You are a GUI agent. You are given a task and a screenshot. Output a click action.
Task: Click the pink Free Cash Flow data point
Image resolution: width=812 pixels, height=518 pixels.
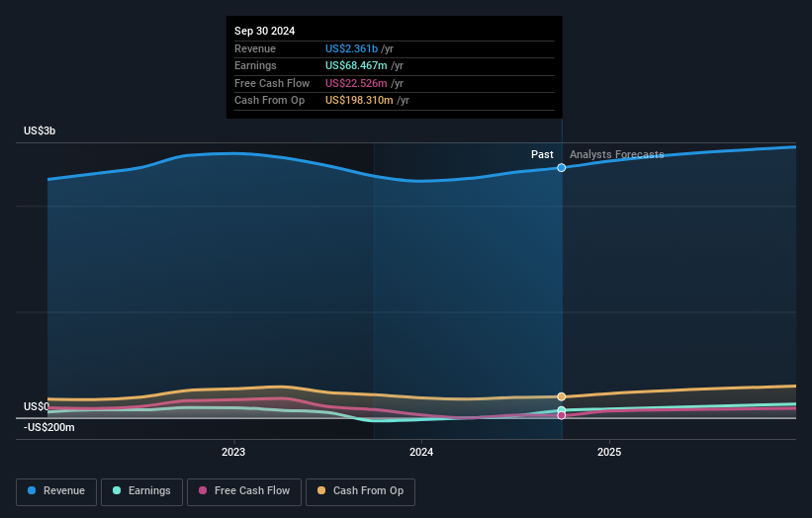tap(562, 415)
